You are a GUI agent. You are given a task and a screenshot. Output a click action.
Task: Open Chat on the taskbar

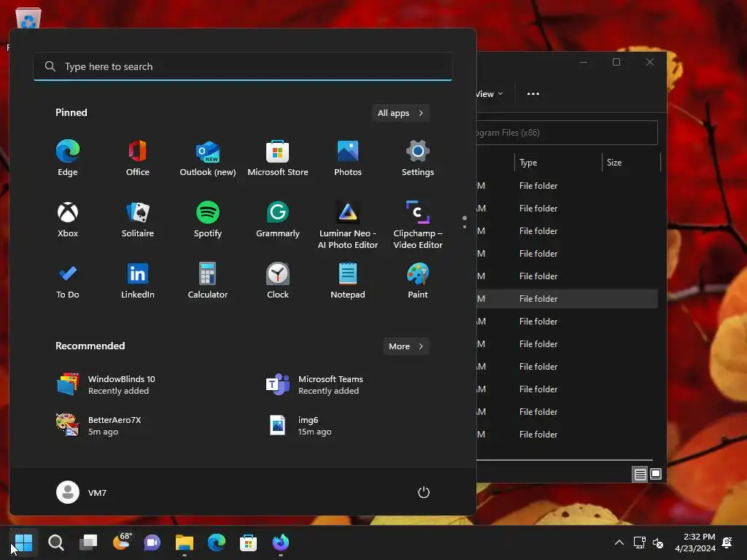point(152,542)
